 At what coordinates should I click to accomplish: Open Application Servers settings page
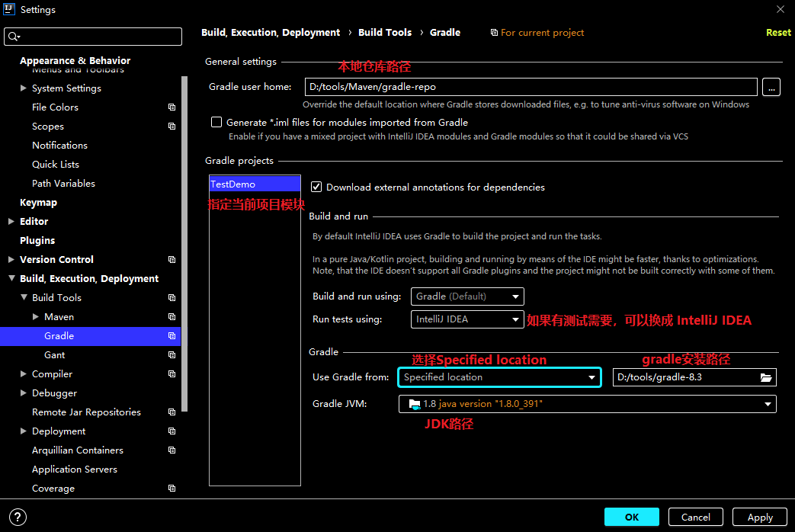75,470
